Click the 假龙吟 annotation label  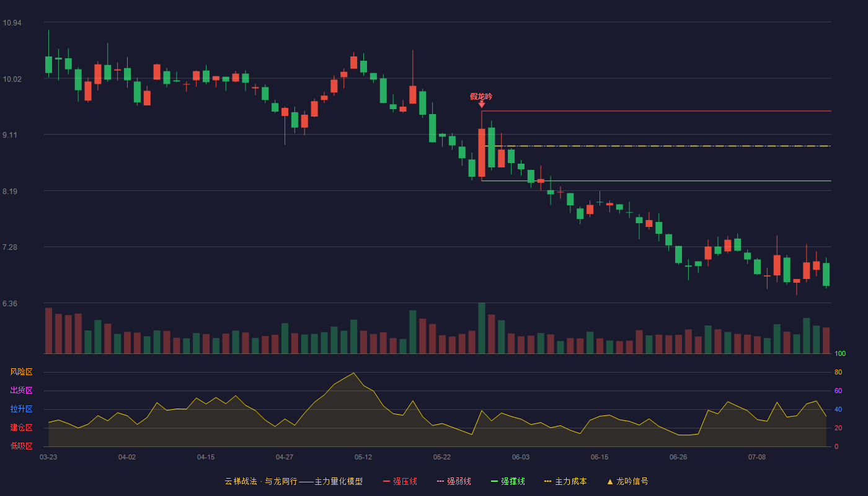481,96
